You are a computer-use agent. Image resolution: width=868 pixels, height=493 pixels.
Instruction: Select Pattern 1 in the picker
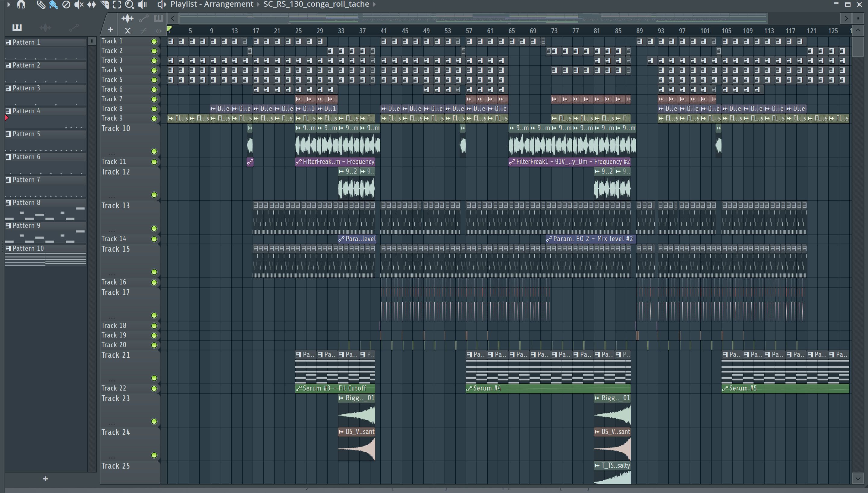[46, 42]
